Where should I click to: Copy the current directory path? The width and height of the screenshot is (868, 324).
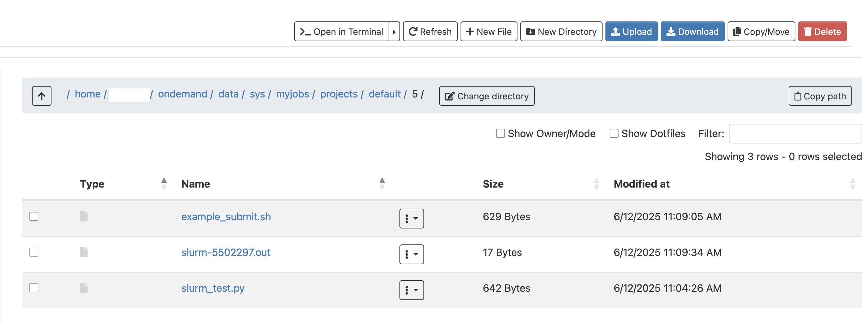click(820, 96)
